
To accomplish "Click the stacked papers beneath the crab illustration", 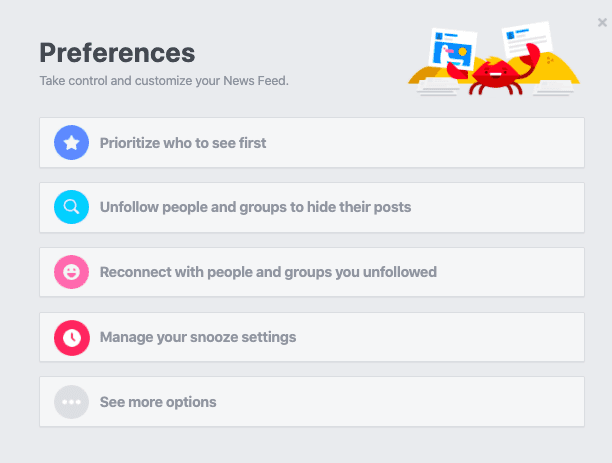I will coord(439,88).
